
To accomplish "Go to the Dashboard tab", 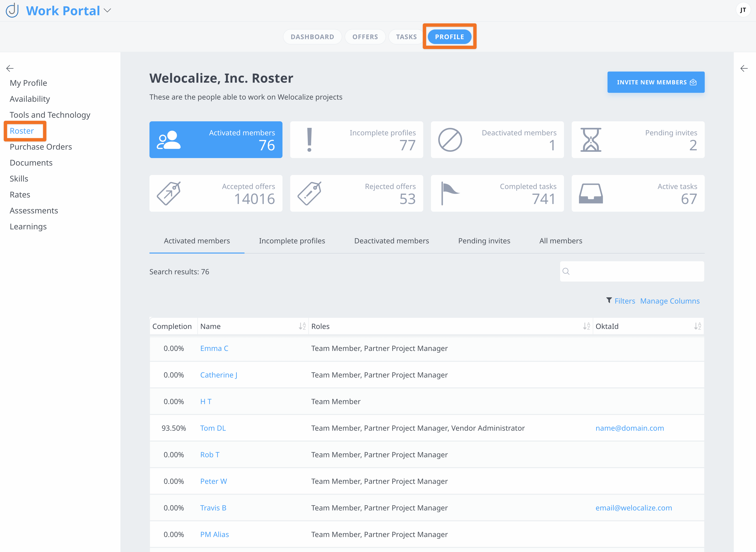I will [x=312, y=37].
